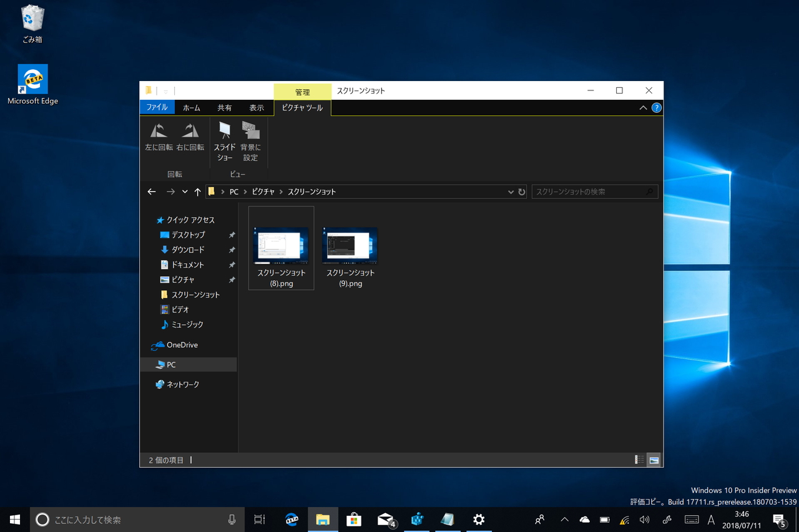Rotate picture left (左に回転)
This screenshot has width=799, height=532.
tap(159, 137)
